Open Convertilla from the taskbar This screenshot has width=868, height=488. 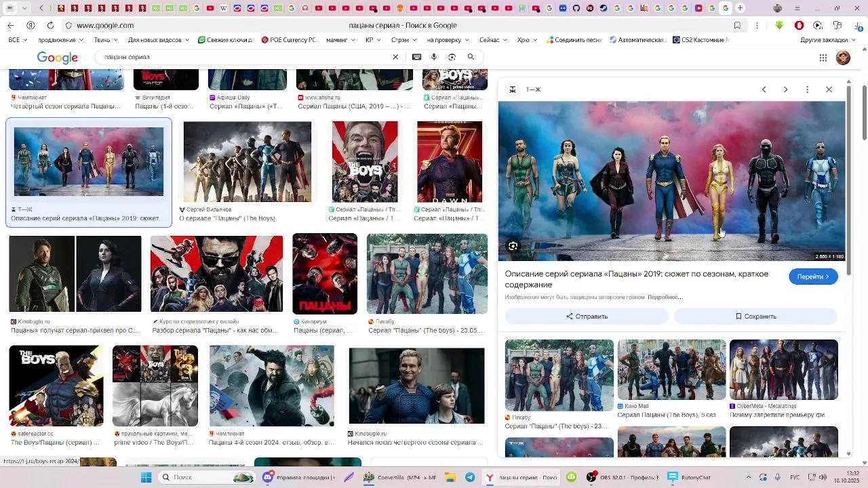point(400,477)
